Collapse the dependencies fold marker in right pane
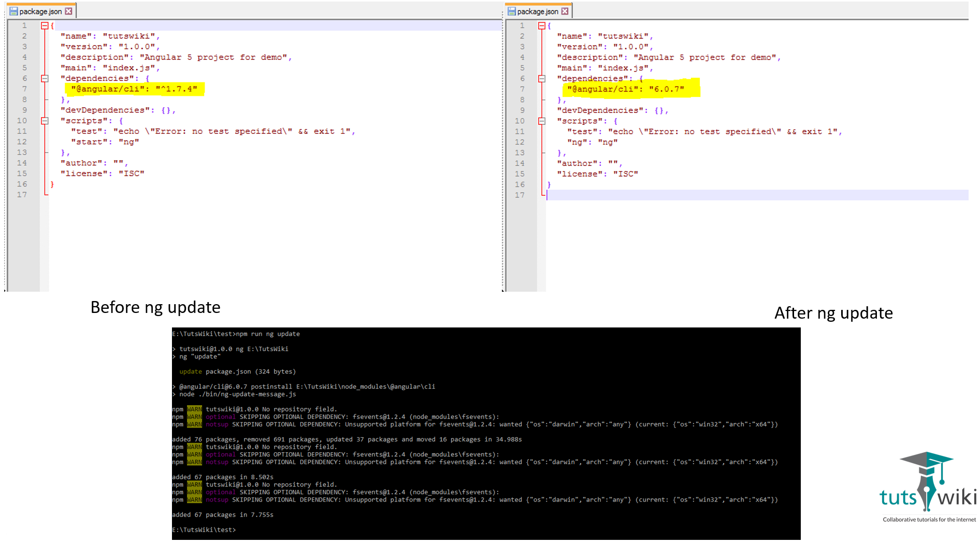This screenshot has width=980, height=543. 542,79
